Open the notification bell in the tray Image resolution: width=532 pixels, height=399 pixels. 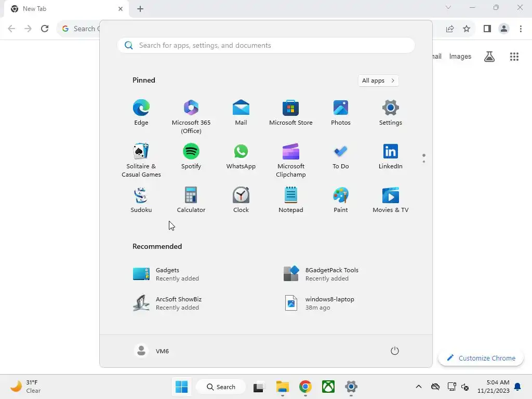tap(517, 387)
